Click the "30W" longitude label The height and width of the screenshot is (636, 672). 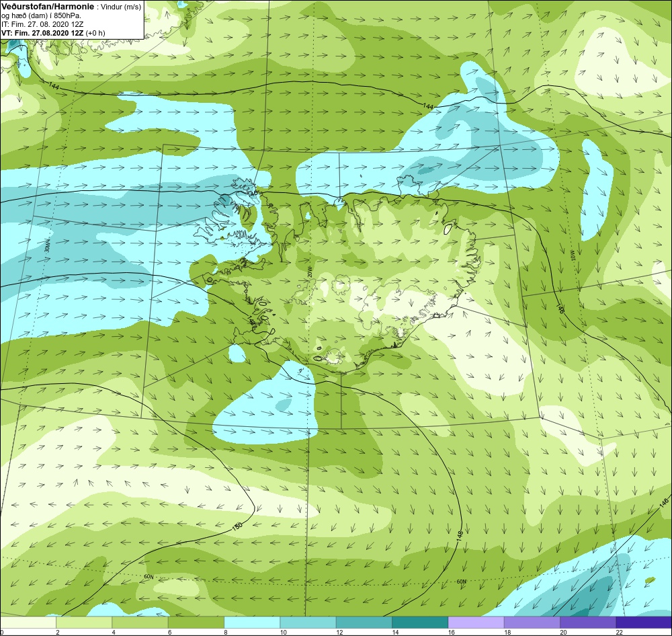47,247
